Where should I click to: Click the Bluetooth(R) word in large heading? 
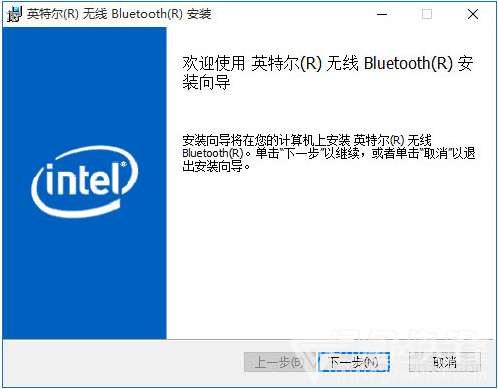point(408,63)
